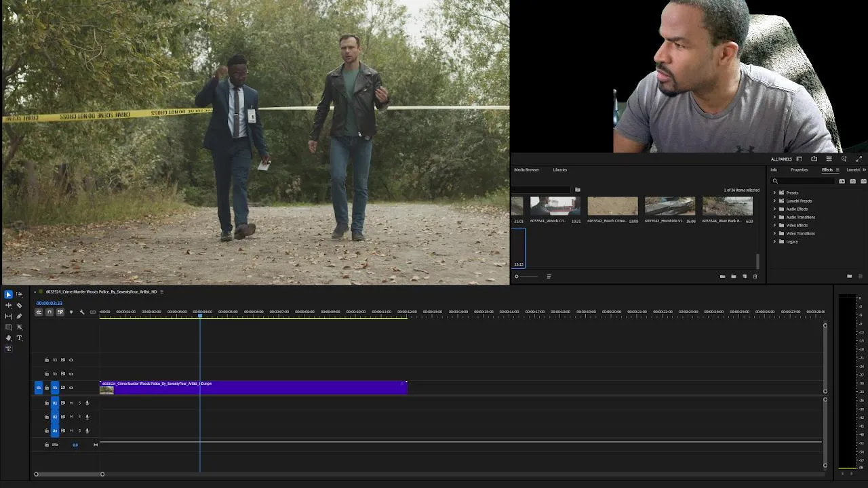This screenshot has width=868, height=488.
Task: Toggle insert sequences as nests button
Action: (39, 312)
